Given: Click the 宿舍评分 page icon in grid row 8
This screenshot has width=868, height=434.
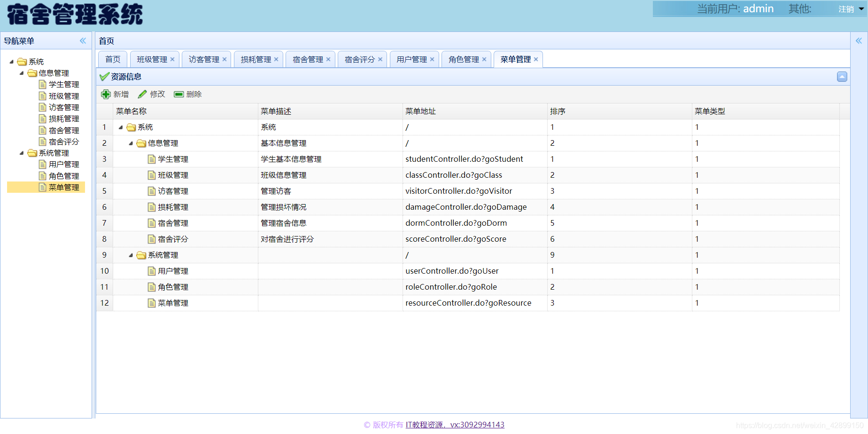Looking at the screenshot, I should tap(152, 239).
